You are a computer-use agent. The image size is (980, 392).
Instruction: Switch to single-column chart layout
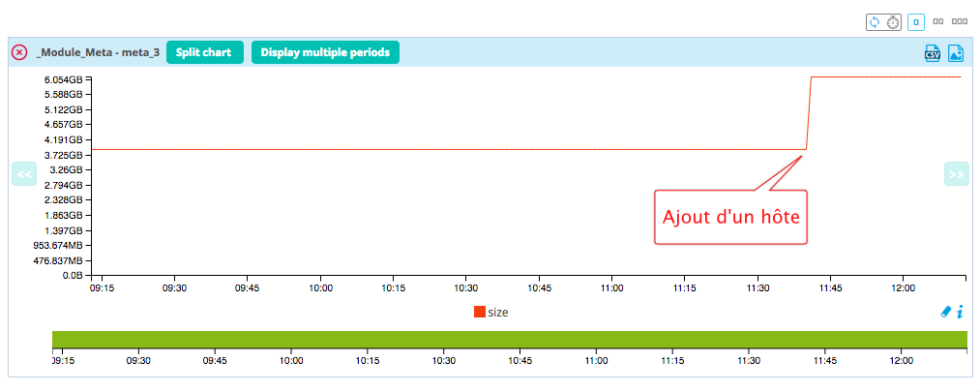pos(915,20)
